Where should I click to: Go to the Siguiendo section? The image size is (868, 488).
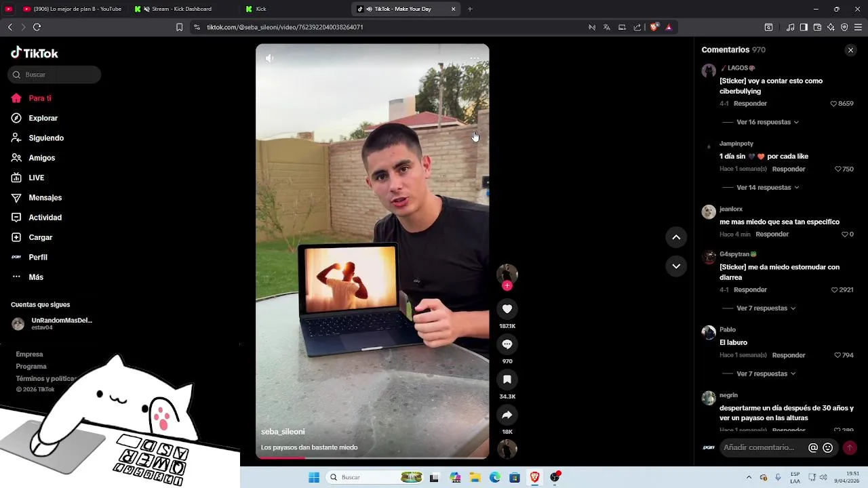point(37,138)
